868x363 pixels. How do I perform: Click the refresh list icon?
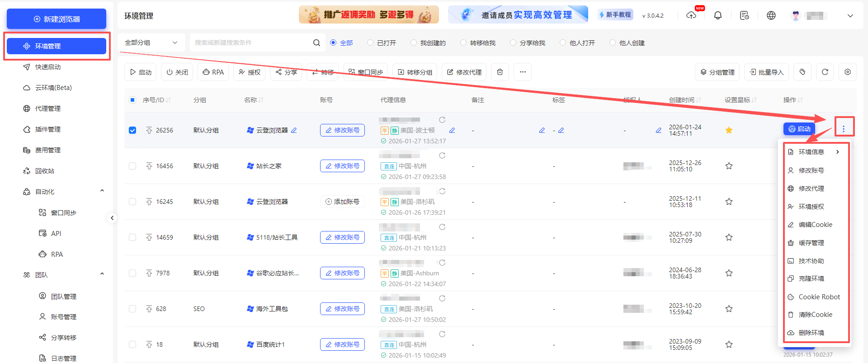[825, 72]
